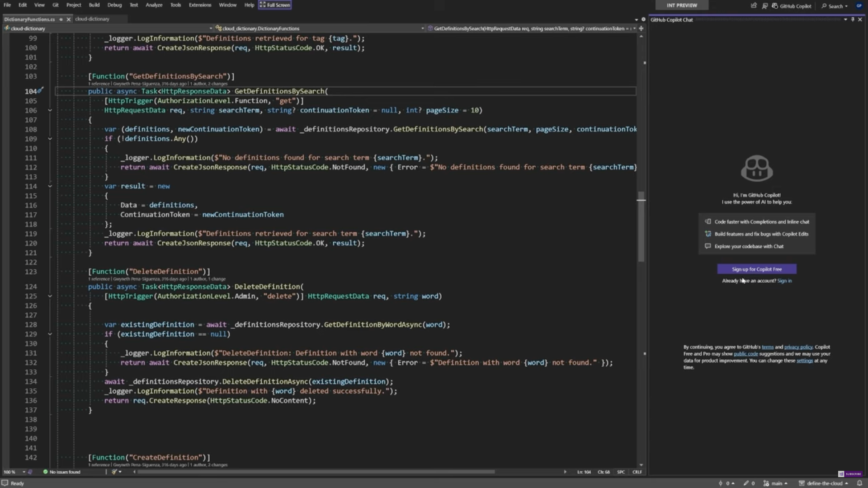Pin the GitHub Copilot Chat panel
868x488 pixels.
click(x=853, y=19)
